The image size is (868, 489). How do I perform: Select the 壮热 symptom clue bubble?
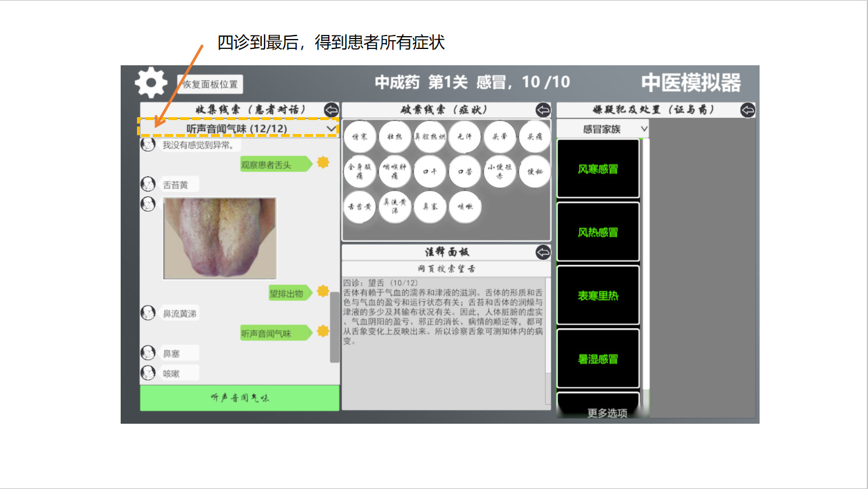point(395,136)
